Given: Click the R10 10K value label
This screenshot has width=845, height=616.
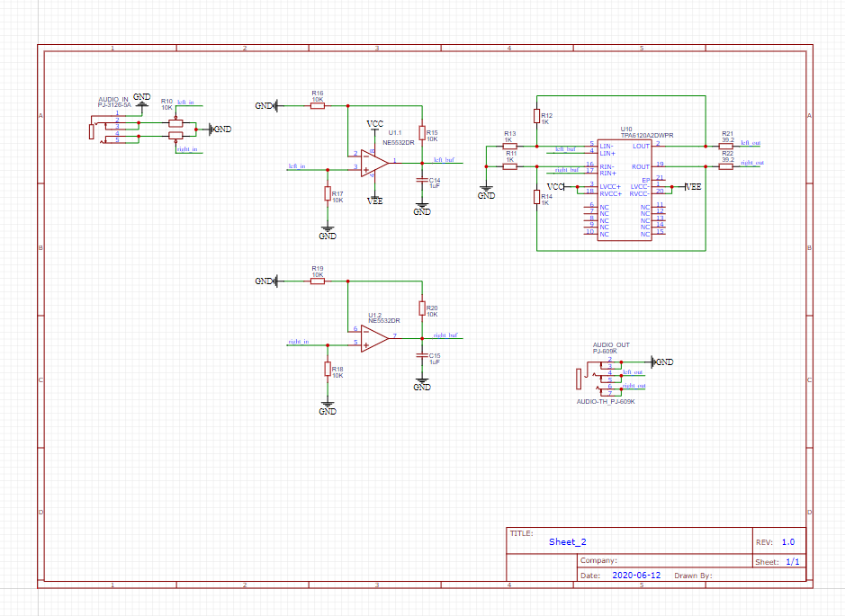Looking at the screenshot, I should (166, 108).
